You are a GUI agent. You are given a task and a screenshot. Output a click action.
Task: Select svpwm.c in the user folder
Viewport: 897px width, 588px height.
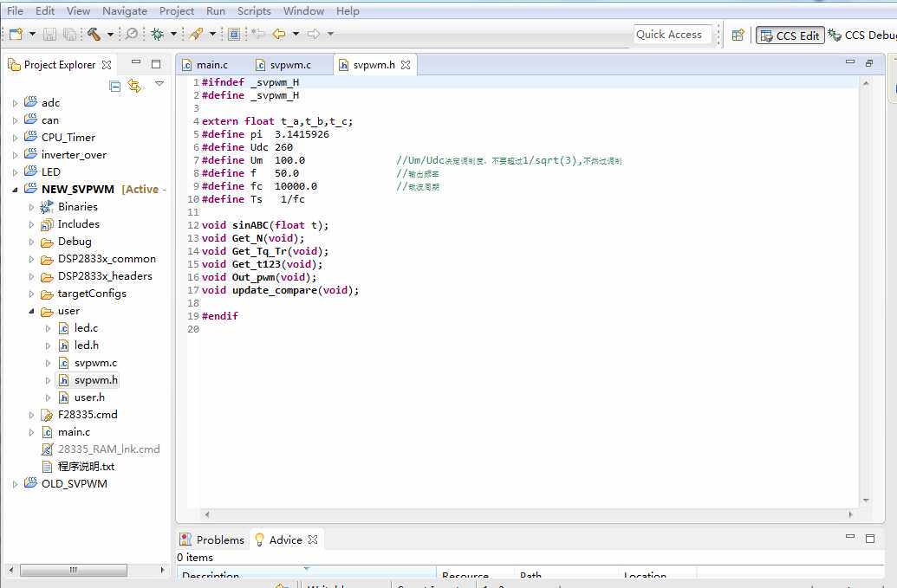pos(95,363)
